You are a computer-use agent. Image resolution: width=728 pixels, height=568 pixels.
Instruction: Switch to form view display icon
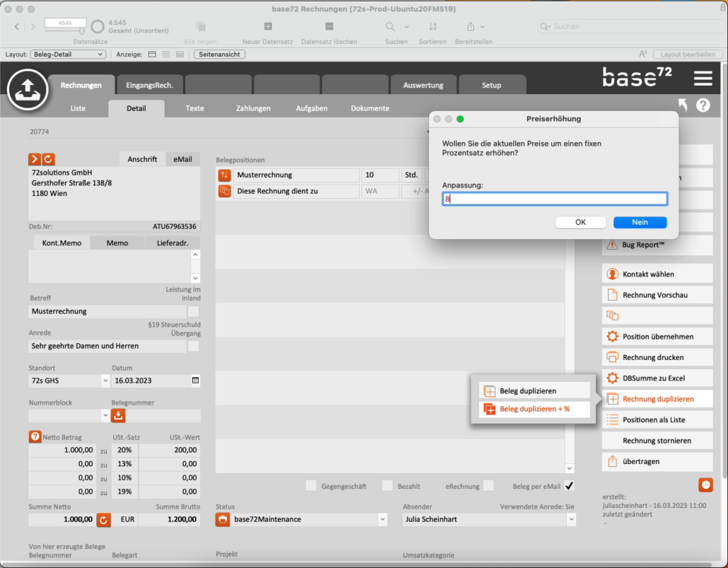[152, 54]
